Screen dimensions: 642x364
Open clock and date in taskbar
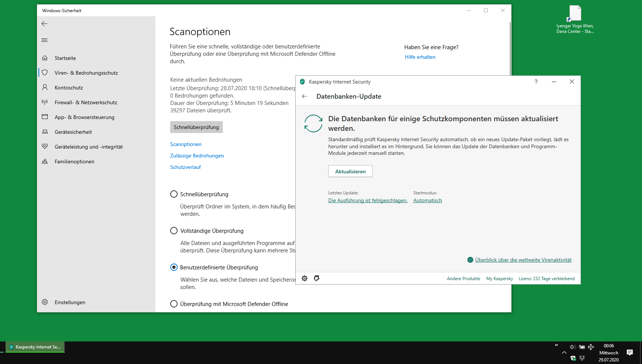(x=609, y=353)
